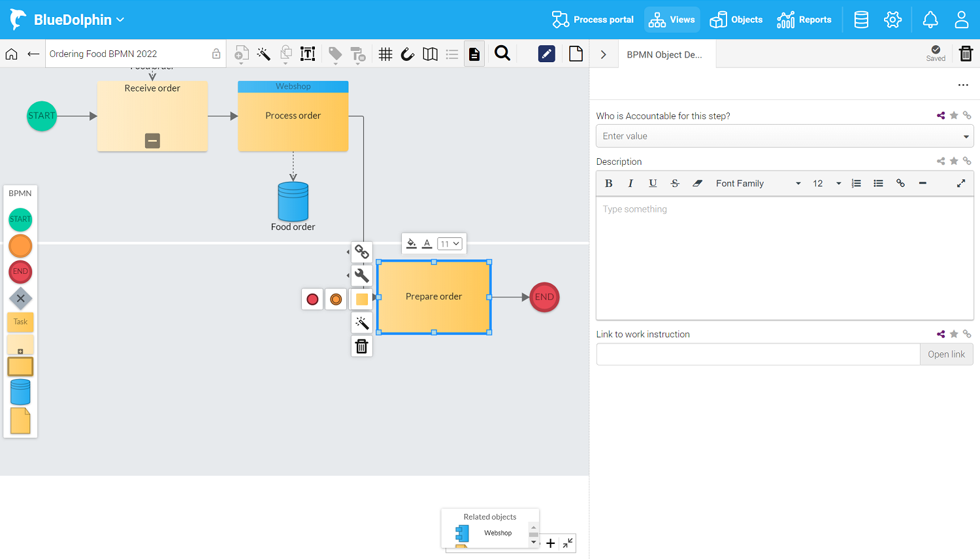Select the text box tool in toolbar
The height and width of the screenshot is (559, 980).
pyautogui.click(x=308, y=54)
